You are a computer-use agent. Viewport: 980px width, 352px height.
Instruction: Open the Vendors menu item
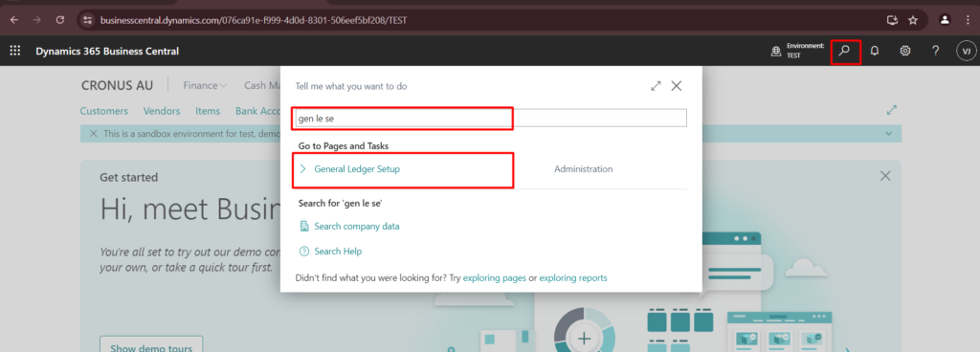click(x=161, y=111)
